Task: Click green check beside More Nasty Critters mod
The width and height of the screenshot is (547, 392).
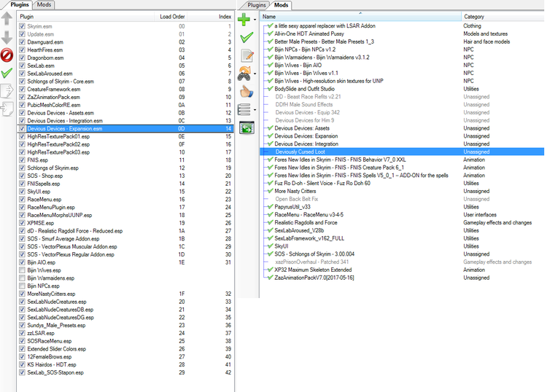Action: click(x=270, y=191)
